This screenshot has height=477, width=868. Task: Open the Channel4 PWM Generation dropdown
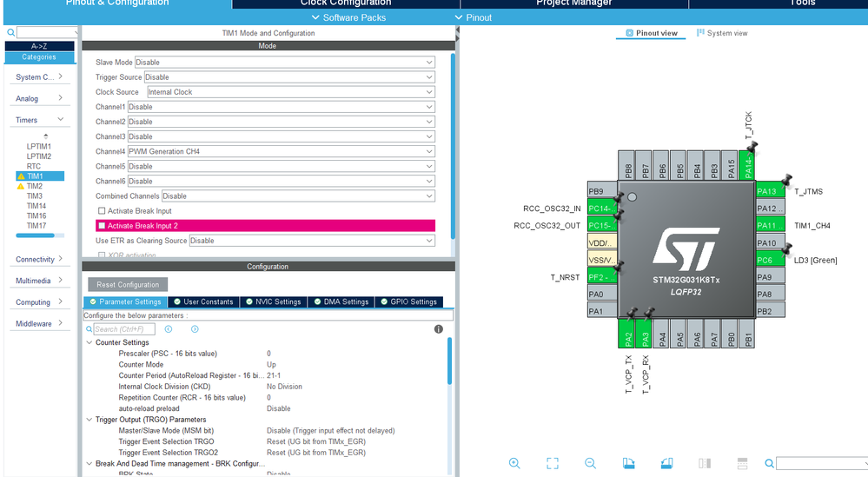coord(282,152)
